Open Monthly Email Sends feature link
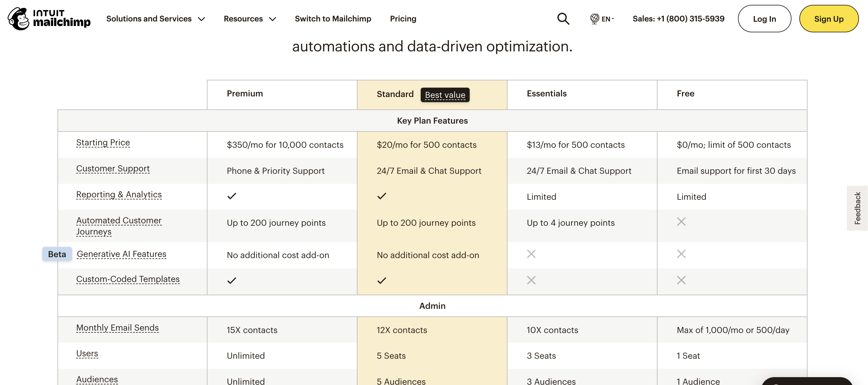Screen dimensions: 868x385 click(x=118, y=328)
